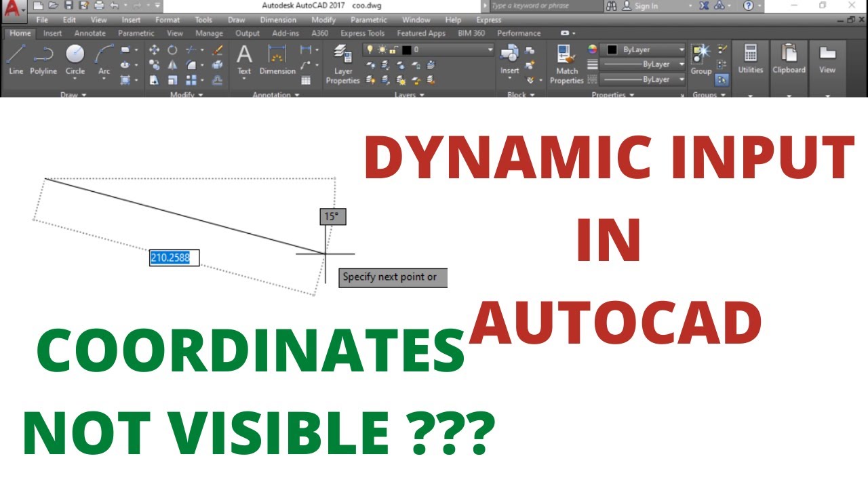Screen dimensions: 868x488
Task: Expand the Groups panel
Action: 709,95
